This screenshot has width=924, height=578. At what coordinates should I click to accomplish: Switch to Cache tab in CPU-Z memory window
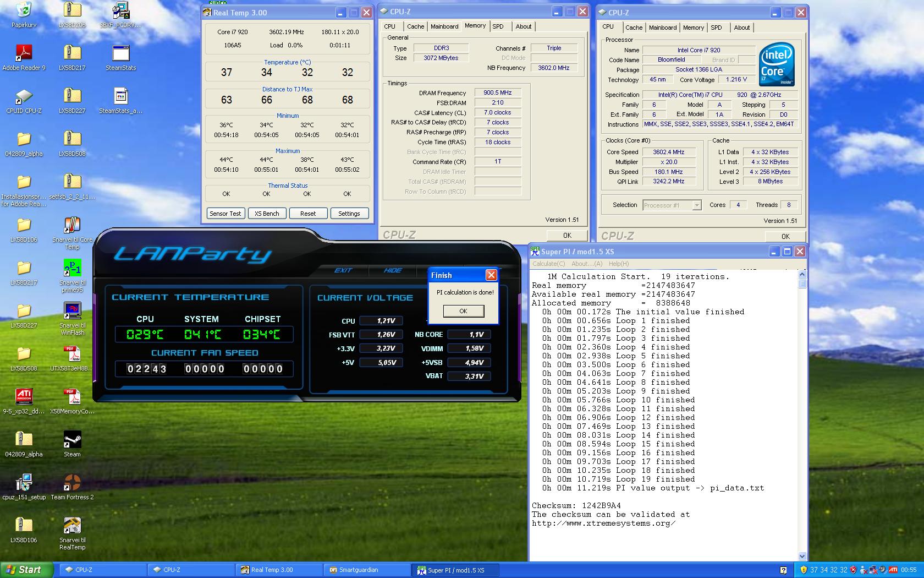click(x=415, y=26)
